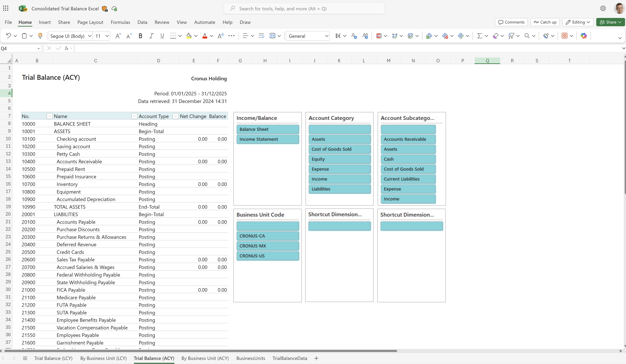Open the Home ribbon tab
626x364 pixels.
tap(25, 22)
